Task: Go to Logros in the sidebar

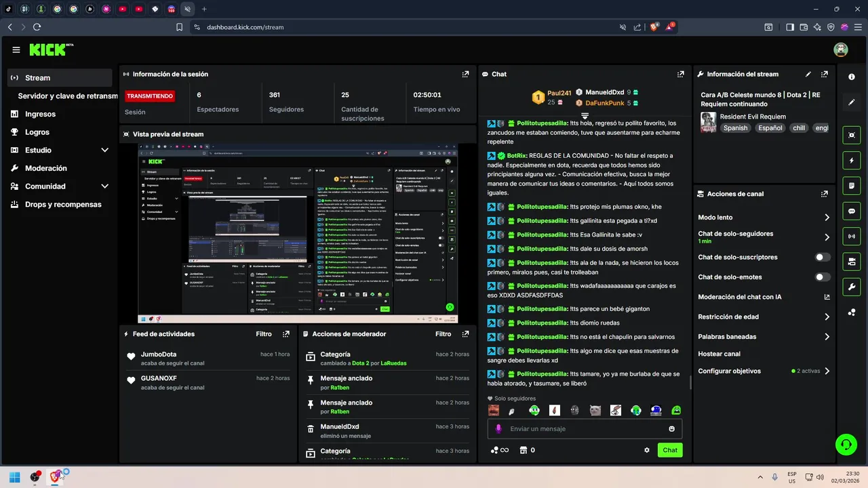Action: click(x=37, y=132)
